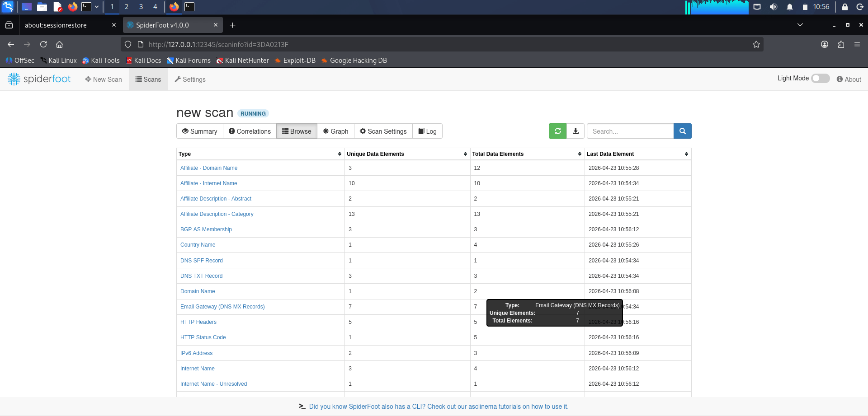Open the Graph tab
The image size is (868, 416).
[x=335, y=131]
